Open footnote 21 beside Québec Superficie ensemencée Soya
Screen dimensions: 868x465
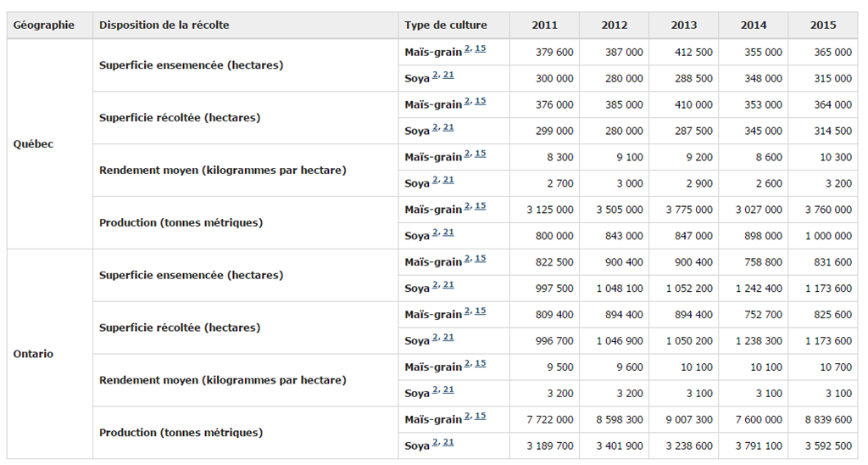(x=448, y=76)
